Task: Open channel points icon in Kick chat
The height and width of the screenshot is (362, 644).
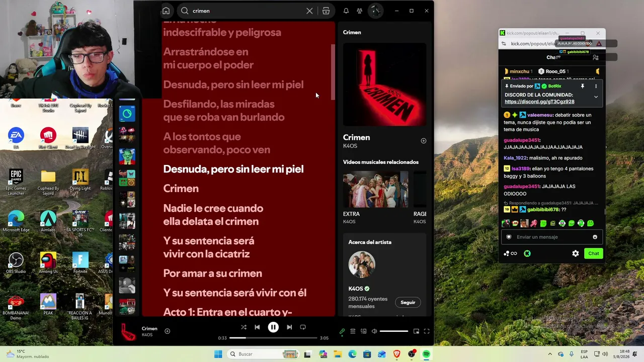Action: 510,253
